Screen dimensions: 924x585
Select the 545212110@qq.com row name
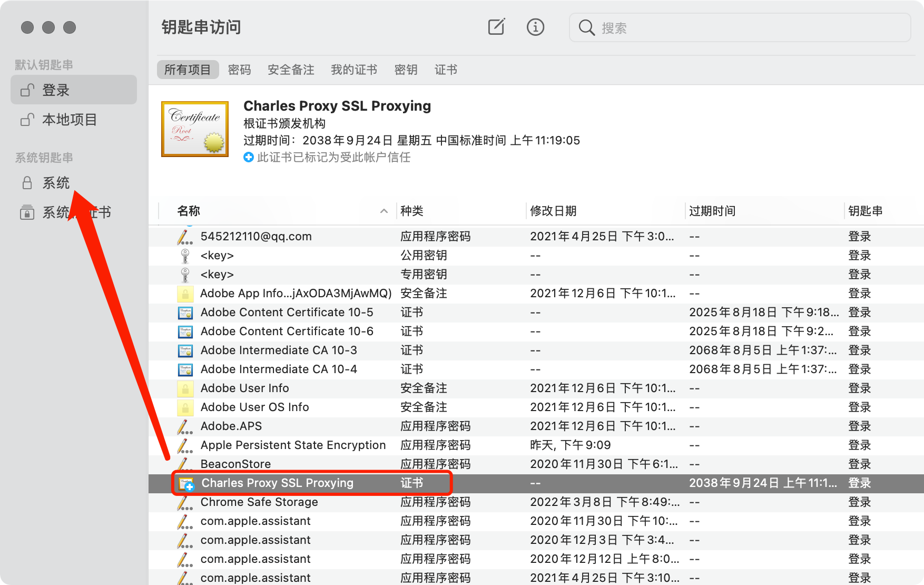coord(256,237)
